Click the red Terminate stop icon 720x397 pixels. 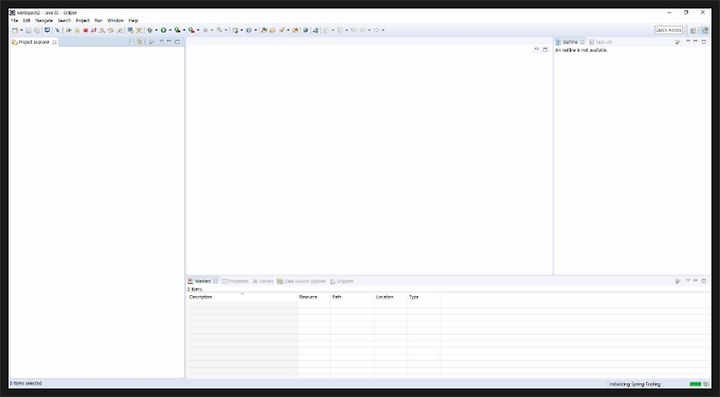85,30
